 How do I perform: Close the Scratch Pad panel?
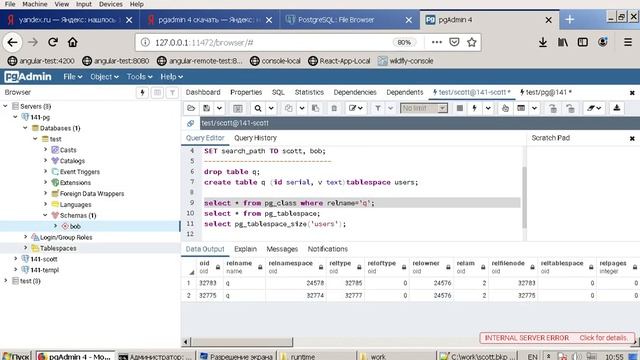point(632,138)
